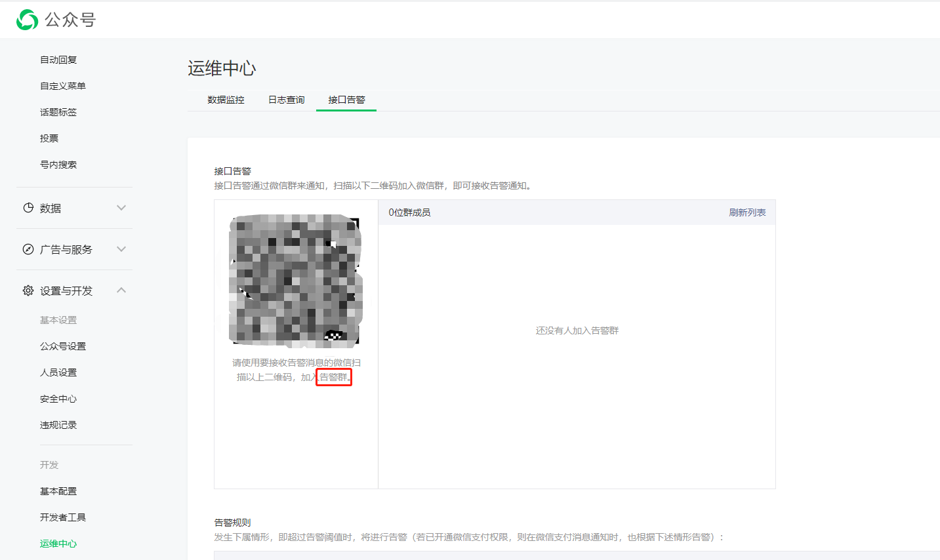Go to 安全中心 in the sidebar
This screenshot has height=560, width=940.
click(x=58, y=399)
